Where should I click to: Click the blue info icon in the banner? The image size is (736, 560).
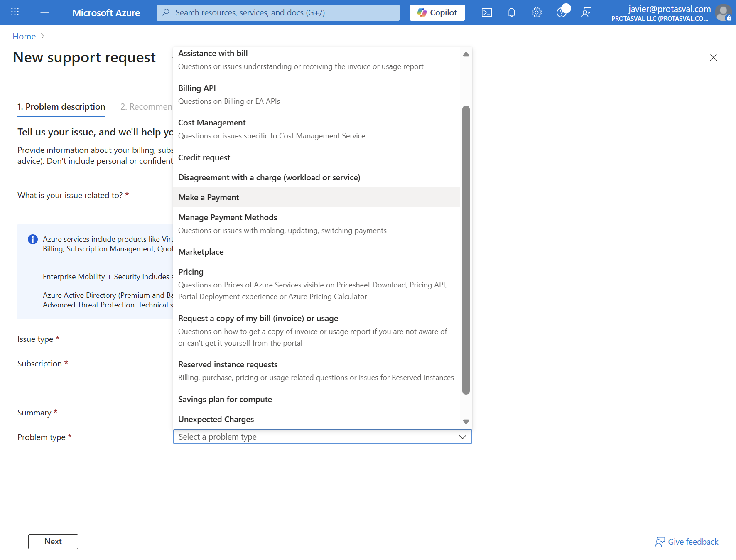(32, 239)
